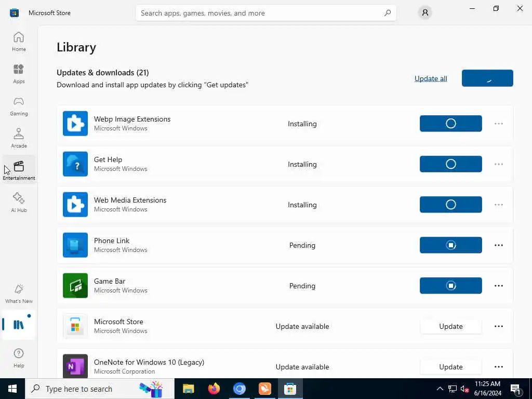Update the Microsoft Store app
This screenshot has width=532, height=399.
click(x=450, y=326)
